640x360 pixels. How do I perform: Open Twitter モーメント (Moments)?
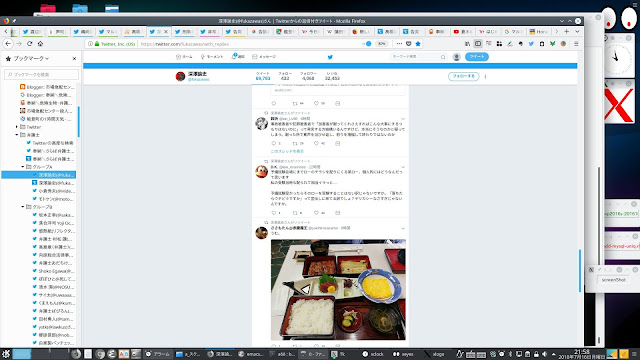click(x=212, y=57)
